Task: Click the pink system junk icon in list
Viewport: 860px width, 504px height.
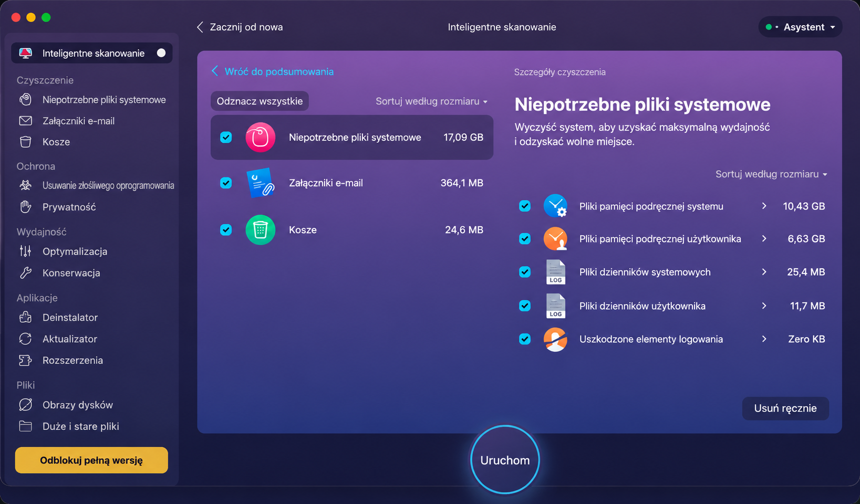Action: click(260, 137)
